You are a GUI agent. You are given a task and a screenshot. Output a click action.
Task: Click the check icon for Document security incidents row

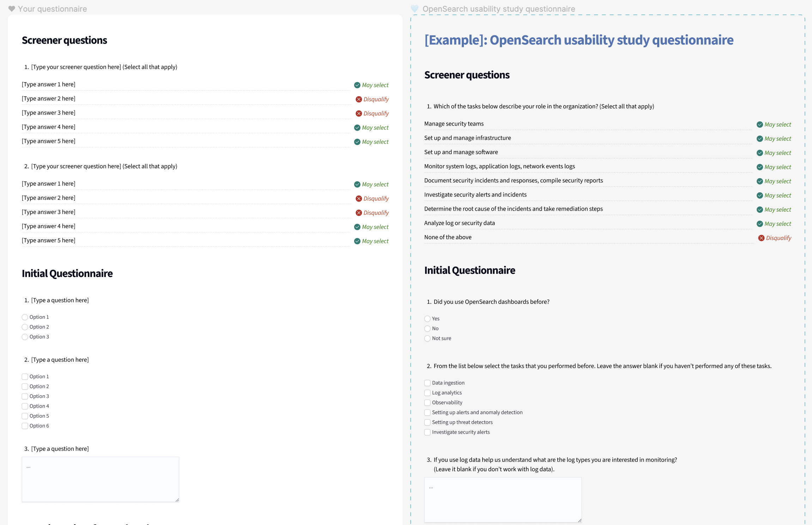(x=760, y=181)
